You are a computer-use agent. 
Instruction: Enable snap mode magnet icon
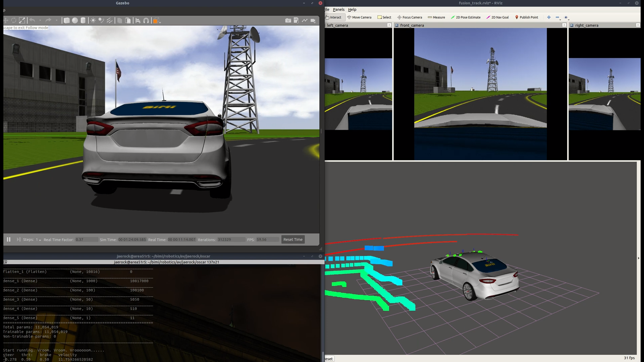[x=146, y=20]
